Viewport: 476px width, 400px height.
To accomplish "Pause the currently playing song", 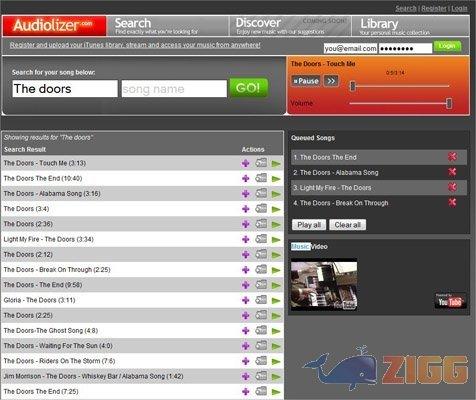I will pyautogui.click(x=306, y=81).
